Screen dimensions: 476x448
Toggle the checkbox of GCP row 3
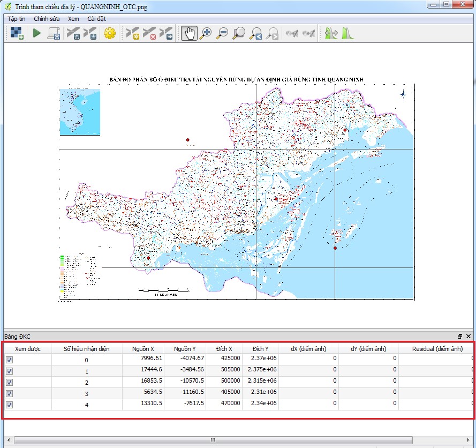coord(10,394)
